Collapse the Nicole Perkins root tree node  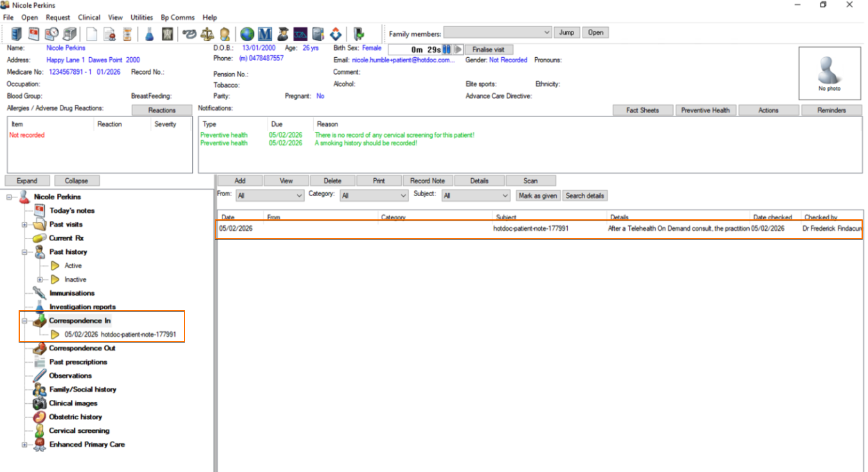[10, 197]
